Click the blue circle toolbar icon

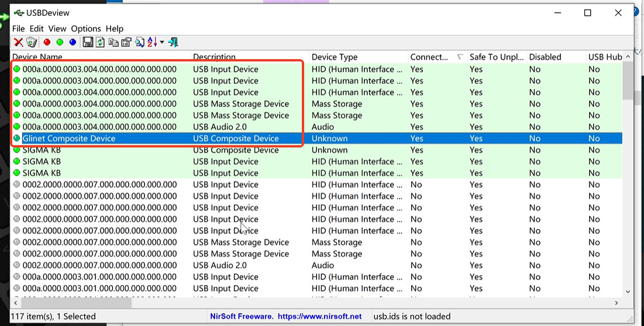click(73, 42)
